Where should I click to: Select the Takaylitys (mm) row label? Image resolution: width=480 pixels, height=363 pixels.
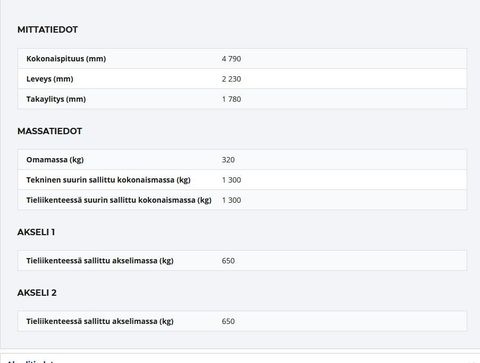(56, 99)
